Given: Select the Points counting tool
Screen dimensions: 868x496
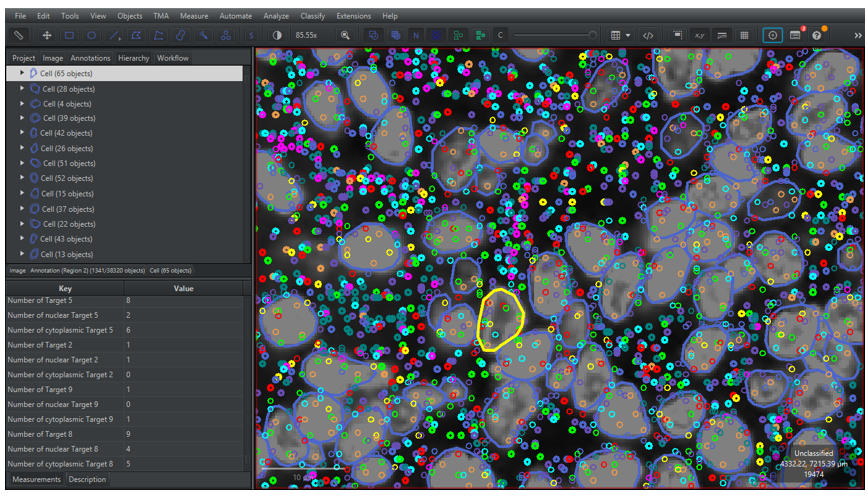Looking at the screenshot, I should click(x=226, y=35).
